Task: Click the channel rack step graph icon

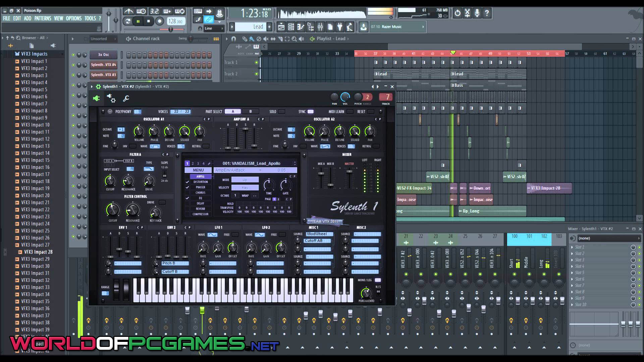Action: (216, 39)
